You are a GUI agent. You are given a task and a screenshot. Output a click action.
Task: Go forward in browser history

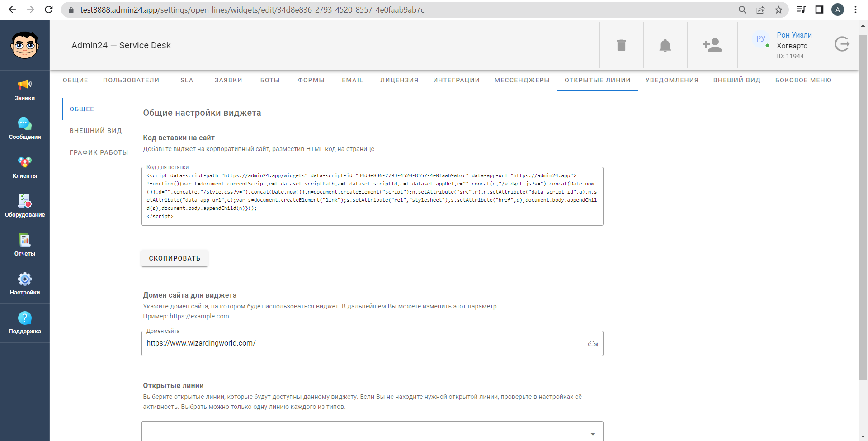point(30,9)
